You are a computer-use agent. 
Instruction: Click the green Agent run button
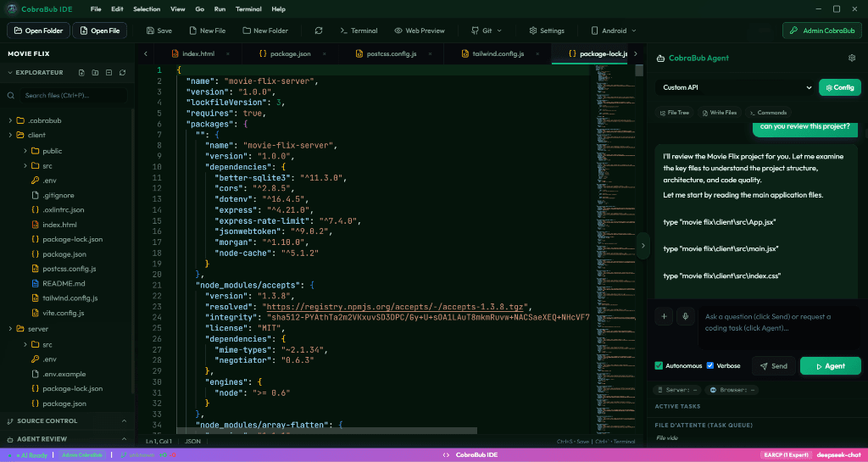[x=831, y=365]
